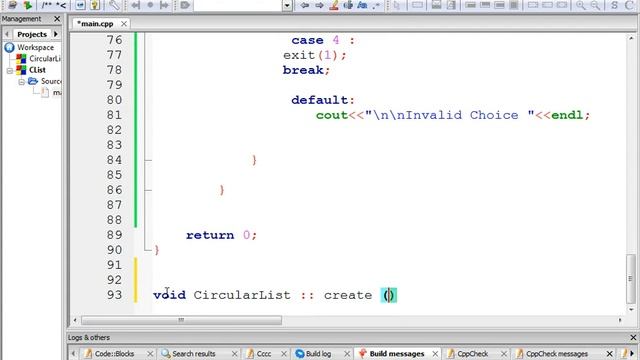The width and height of the screenshot is (640, 360).
Task: Select the Projects tab
Action: 32,34
